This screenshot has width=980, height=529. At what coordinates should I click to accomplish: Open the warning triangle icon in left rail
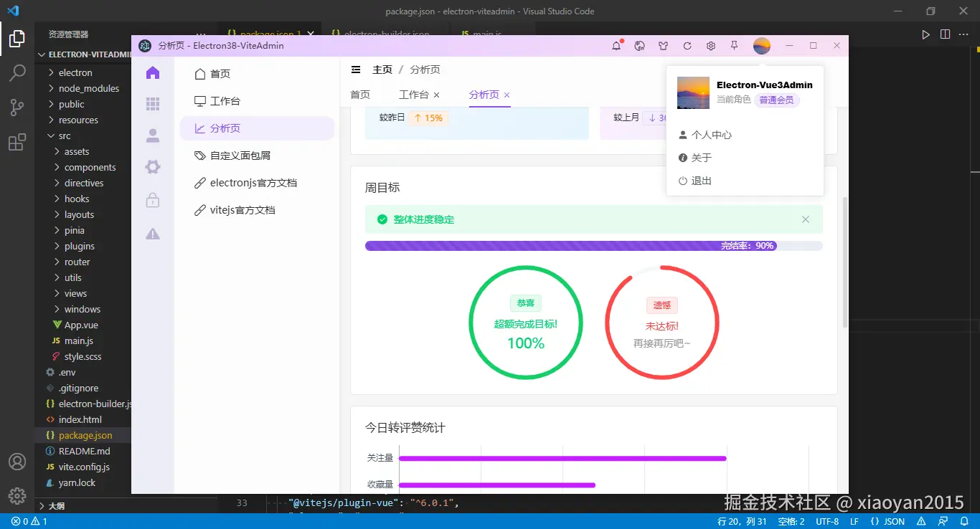pyautogui.click(x=151, y=233)
